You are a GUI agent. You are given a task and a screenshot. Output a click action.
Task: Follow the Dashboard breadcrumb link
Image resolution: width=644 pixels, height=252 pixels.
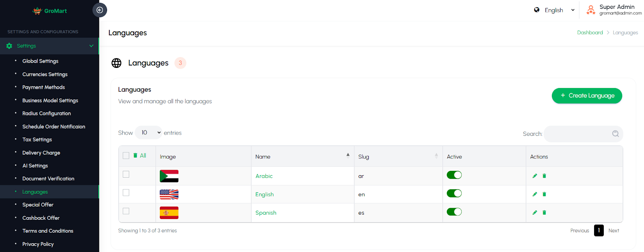(590, 33)
